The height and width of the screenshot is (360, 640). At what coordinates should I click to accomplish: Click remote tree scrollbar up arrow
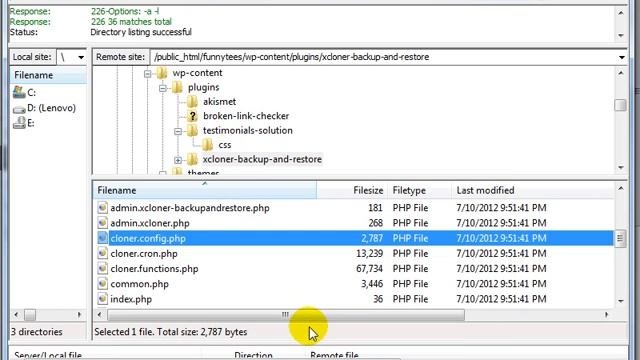(x=621, y=73)
